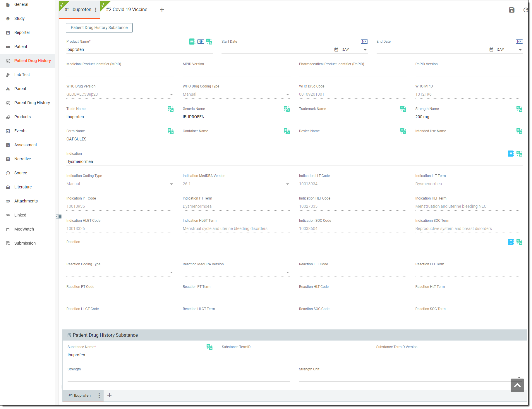Viewport: 532px width, 409px height.
Task: Click translate icon for Indication
Action: tap(519, 154)
